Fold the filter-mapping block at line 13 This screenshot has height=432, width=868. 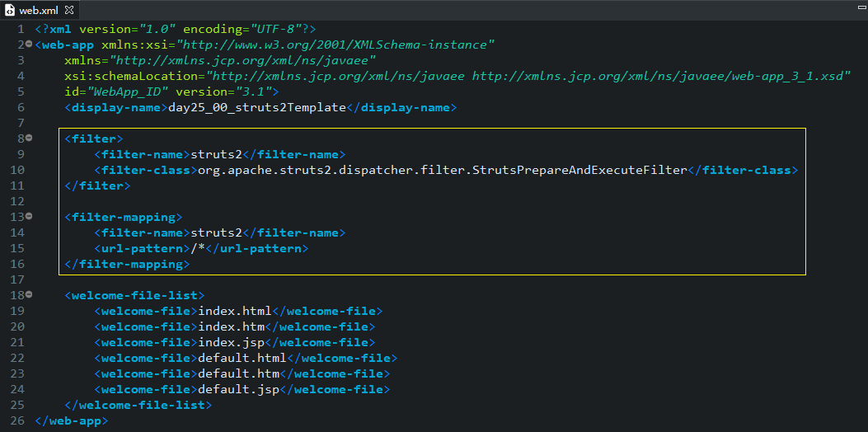29,217
